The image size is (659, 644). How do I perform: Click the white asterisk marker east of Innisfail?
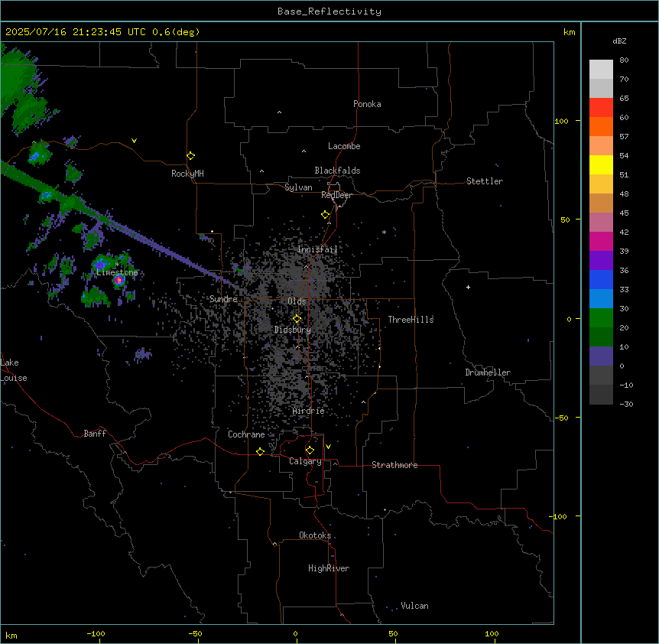pyautogui.click(x=384, y=232)
